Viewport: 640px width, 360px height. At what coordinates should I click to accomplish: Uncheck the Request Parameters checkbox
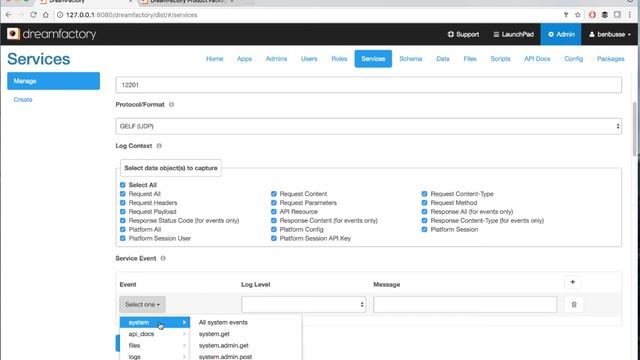tap(274, 203)
